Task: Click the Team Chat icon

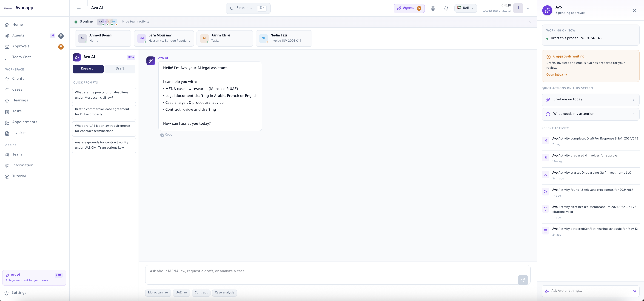Action: 7,57
